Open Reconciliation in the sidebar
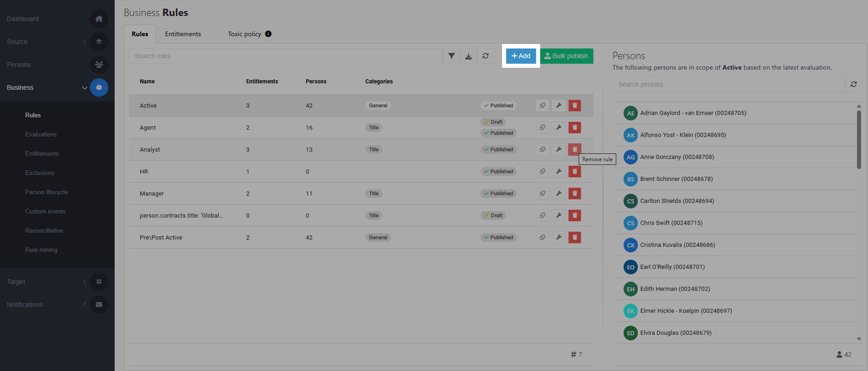The width and height of the screenshot is (868, 371). point(44,230)
